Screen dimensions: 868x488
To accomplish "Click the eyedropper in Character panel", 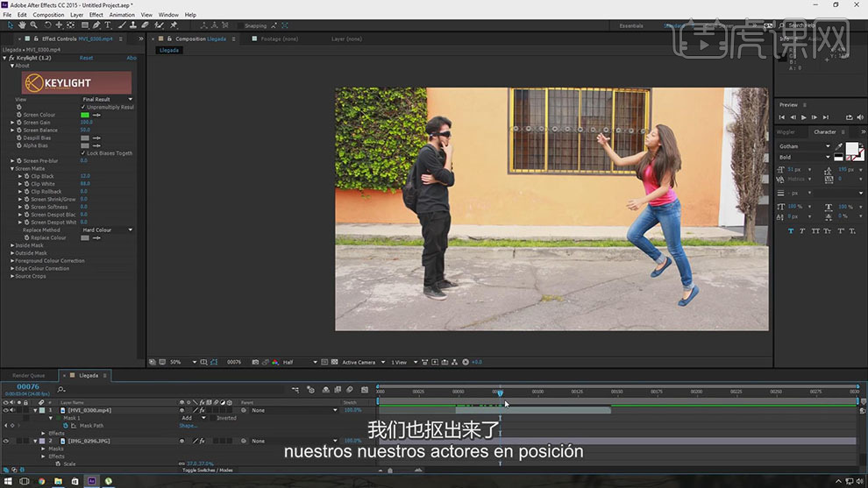I will click(839, 146).
